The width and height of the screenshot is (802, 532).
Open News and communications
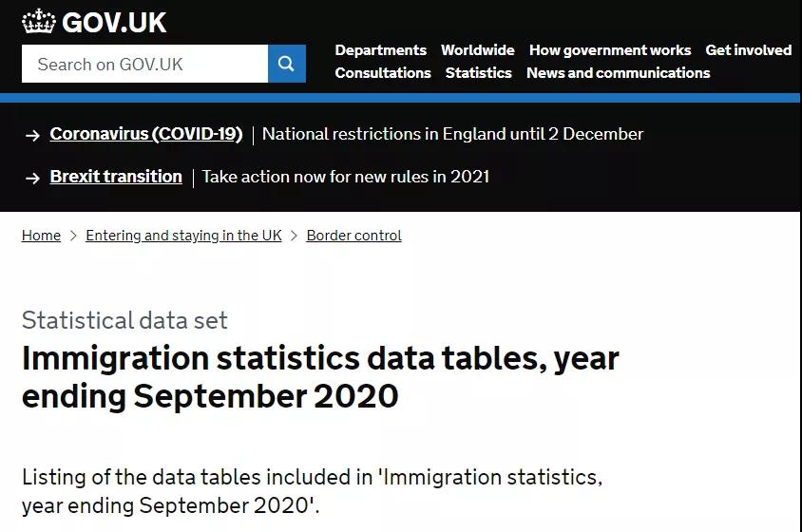pos(618,73)
